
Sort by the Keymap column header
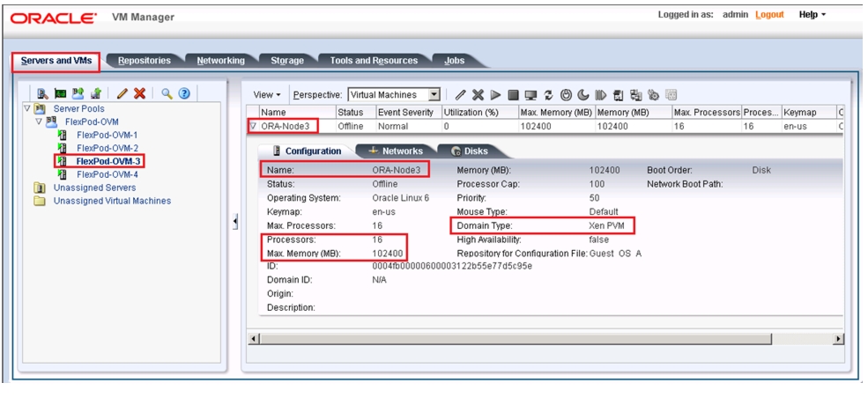click(807, 113)
